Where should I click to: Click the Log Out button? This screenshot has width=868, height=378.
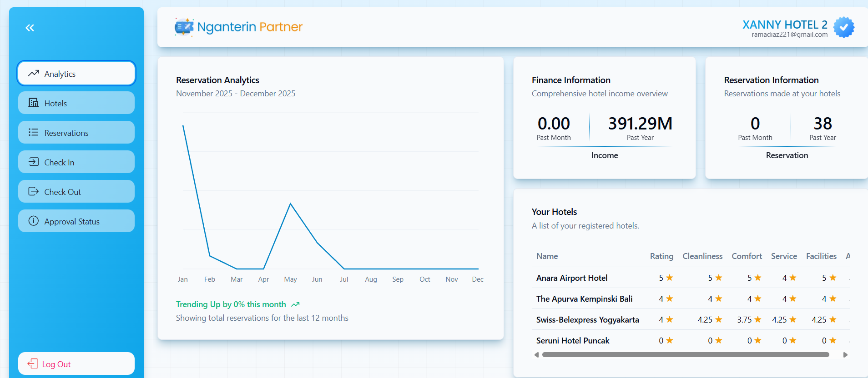click(76, 363)
